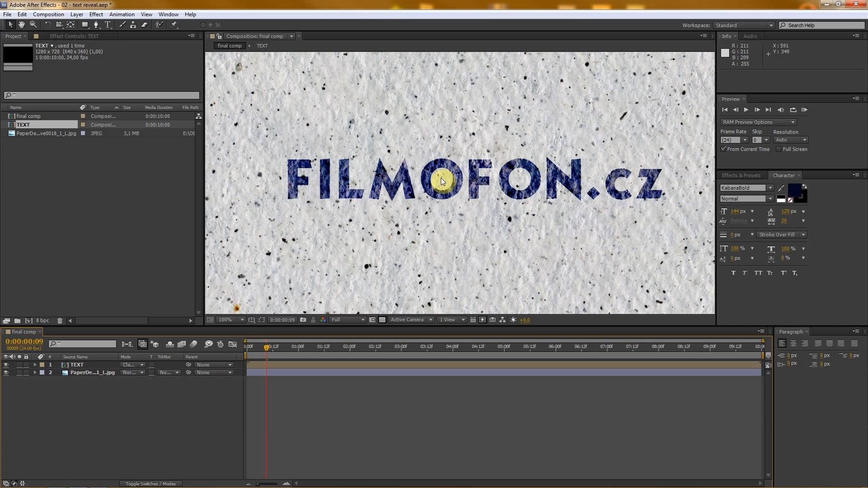Enable From Current Time checkbox
Image resolution: width=868 pixels, height=488 pixels.
(x=723, y=149)
